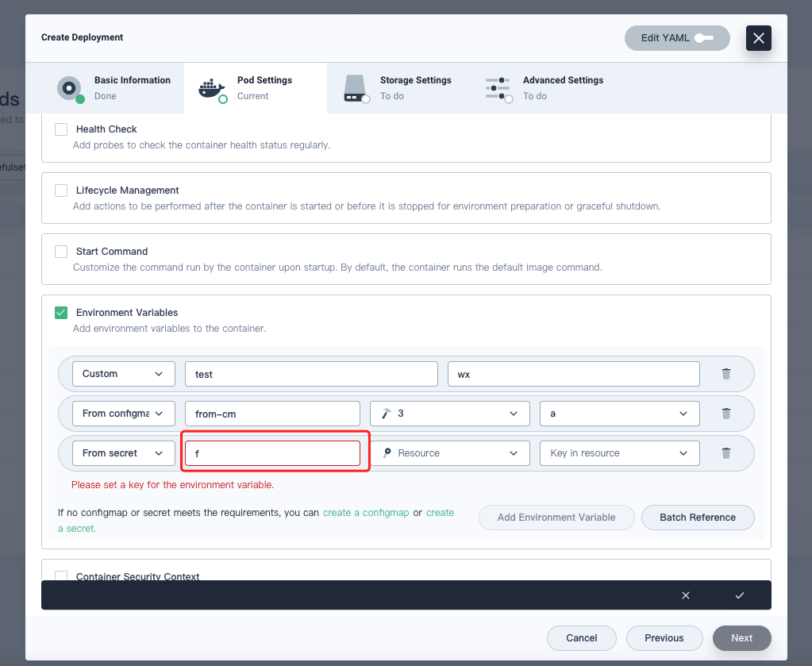Click the Basic Information step icon
This screenshot has width=812, height=666.
coord(70,87)
